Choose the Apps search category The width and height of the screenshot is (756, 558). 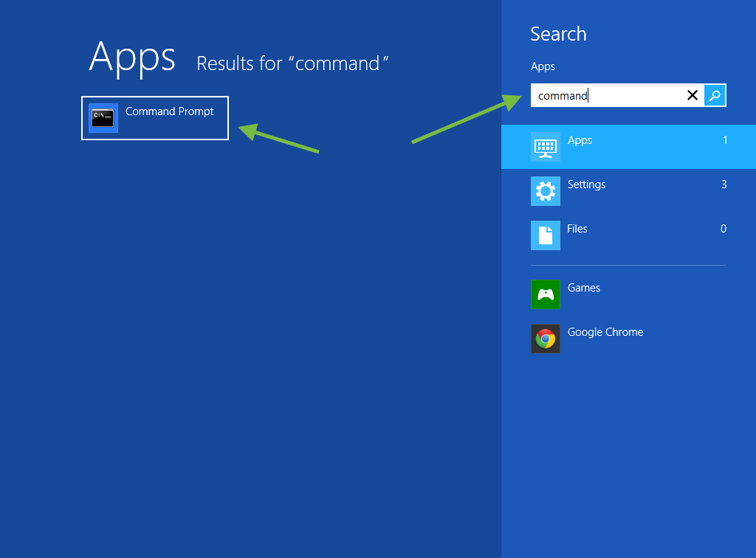[x=628, y=147]
